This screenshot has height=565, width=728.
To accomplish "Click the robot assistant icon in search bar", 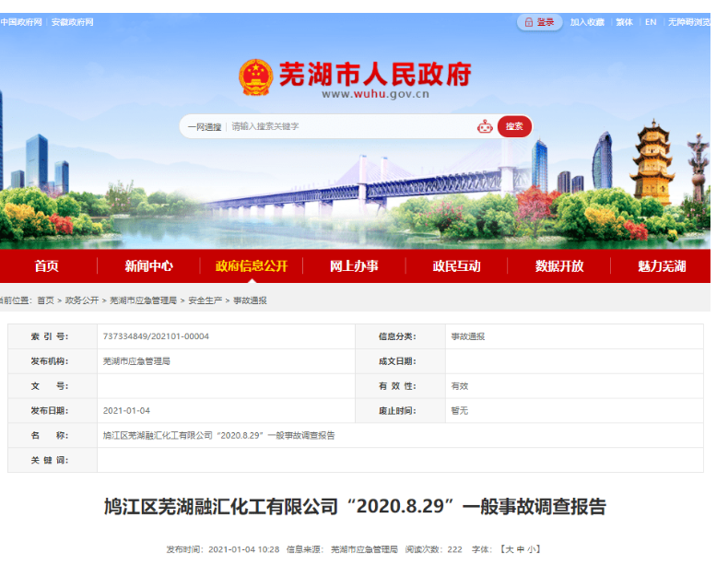I will point(485,126).
